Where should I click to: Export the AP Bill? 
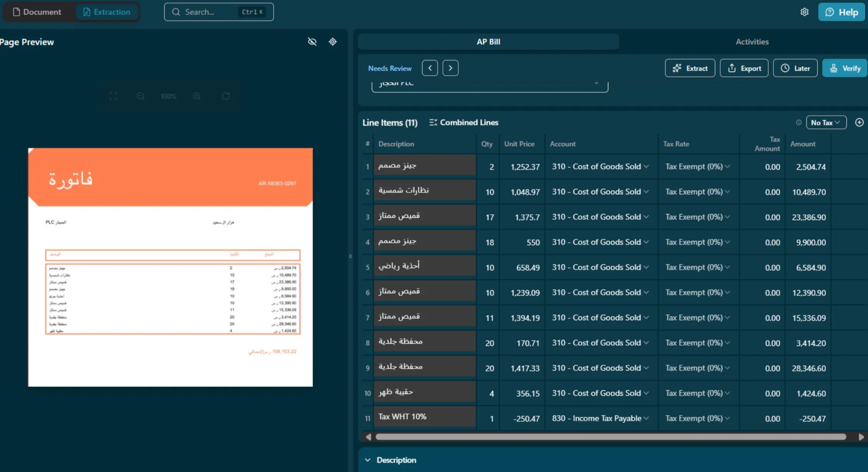point(744,68)
